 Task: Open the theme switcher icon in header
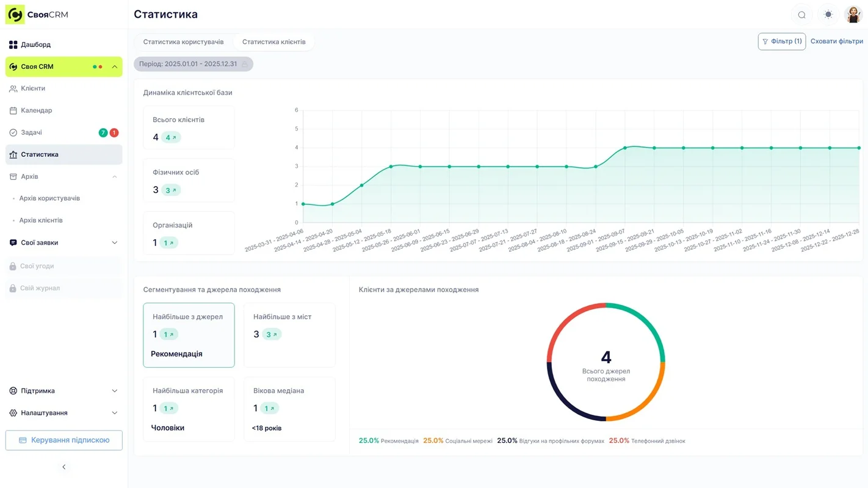click(828, 14)
